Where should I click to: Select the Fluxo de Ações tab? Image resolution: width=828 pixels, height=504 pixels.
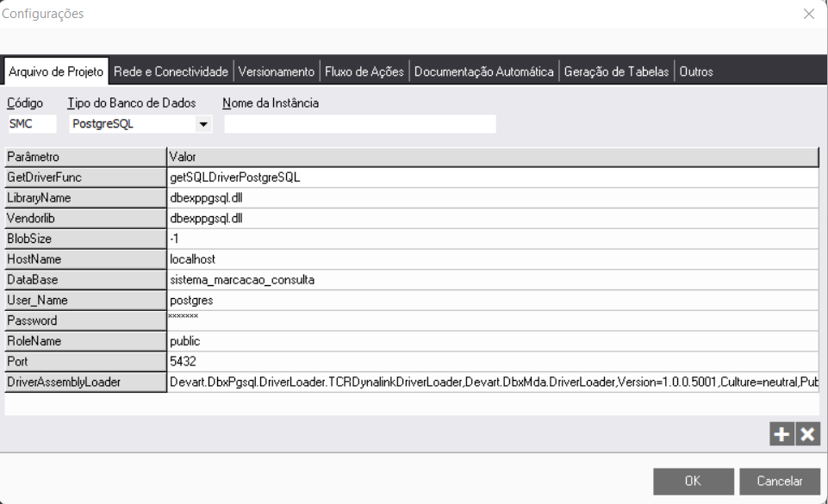tap(364, 72)
